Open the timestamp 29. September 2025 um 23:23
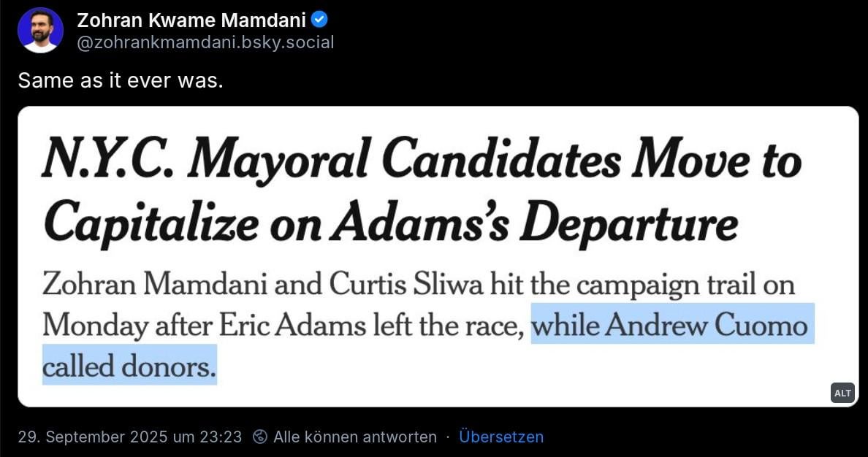868x457 pixels. (130, 437)
